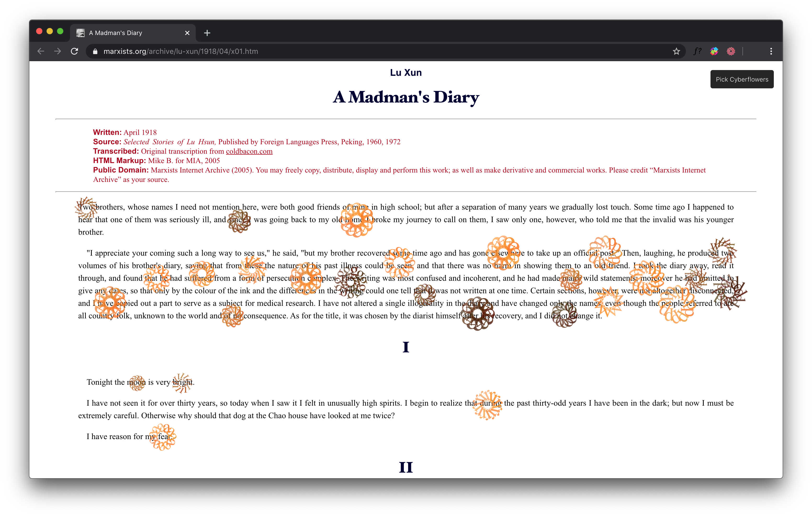Click the 'Source:' label
The height and width of the screenshot is (517, 812).
(x=107, y=142)
